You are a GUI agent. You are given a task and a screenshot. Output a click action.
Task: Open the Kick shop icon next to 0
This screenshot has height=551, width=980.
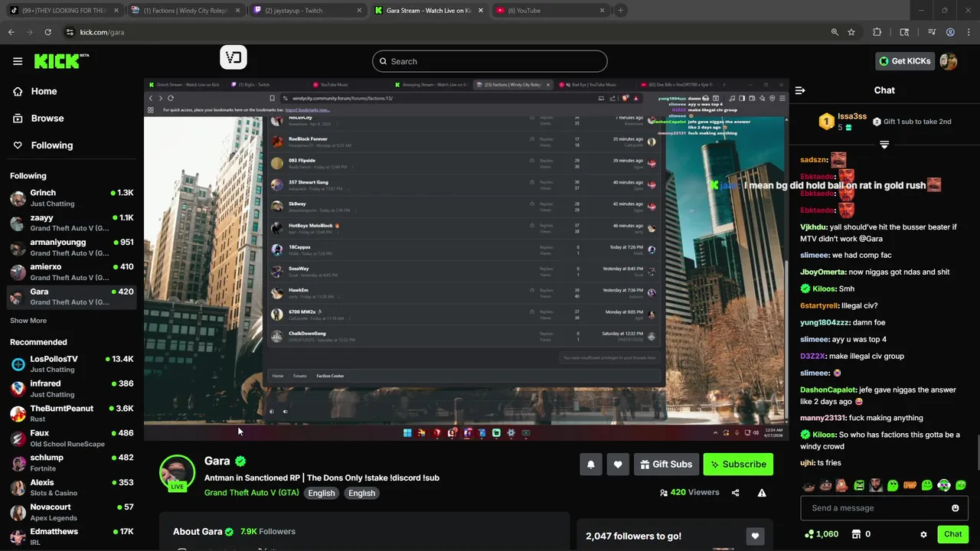(857, 534)
